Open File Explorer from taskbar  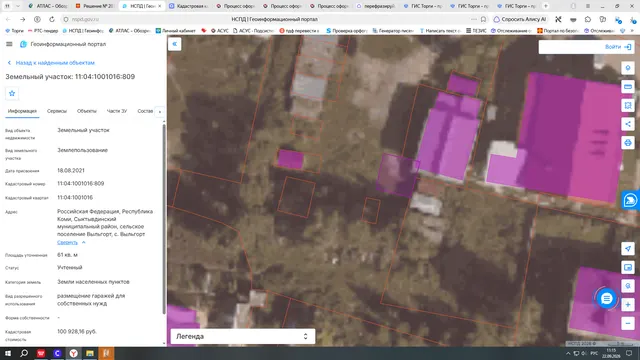tap(90, 353)
